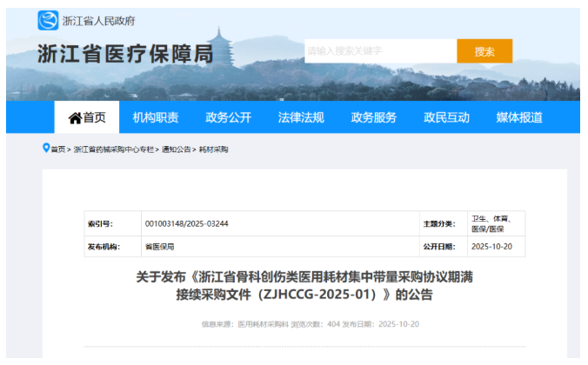Open the 政务公开 navigation tab
Screen dimensions: 588x365
(228, 118)
